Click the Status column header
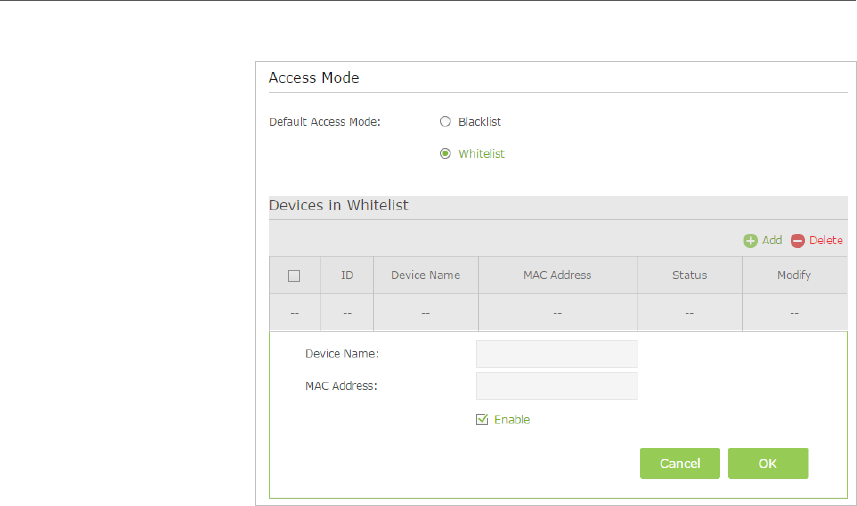This screenshot has width=857, height=506. (x=690, y=275)
